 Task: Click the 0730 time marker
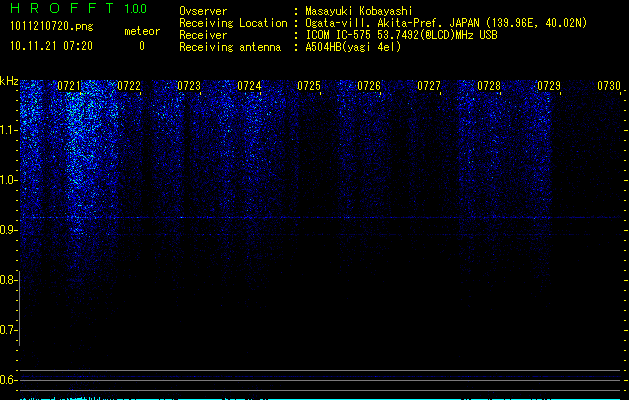pos(609,86)
